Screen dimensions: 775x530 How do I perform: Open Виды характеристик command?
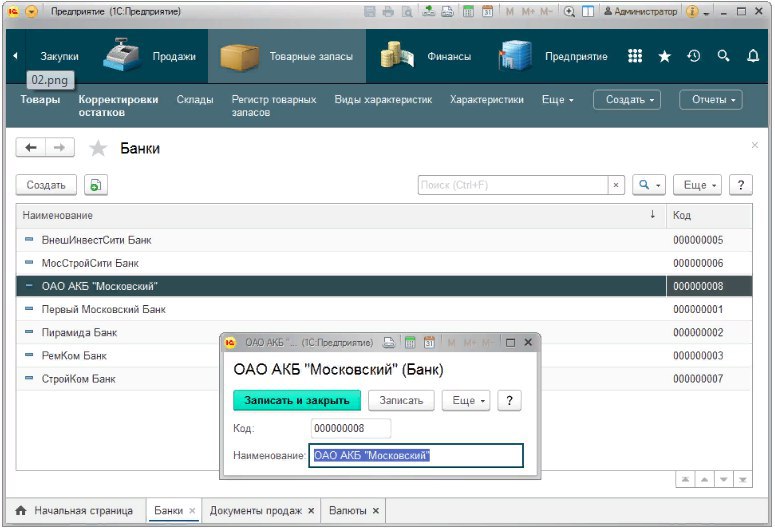(x=383, y=99)
